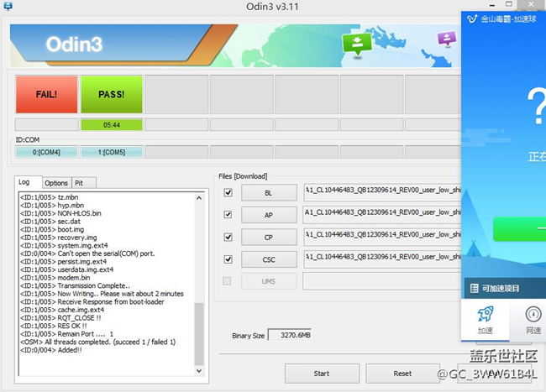Open the 加速 rocket tab
This screenshot has width=546, height=392.
[486, 319]
